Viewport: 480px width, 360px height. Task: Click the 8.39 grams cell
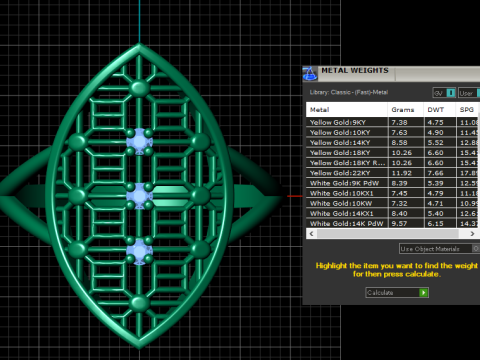click(x=406, y=183)
